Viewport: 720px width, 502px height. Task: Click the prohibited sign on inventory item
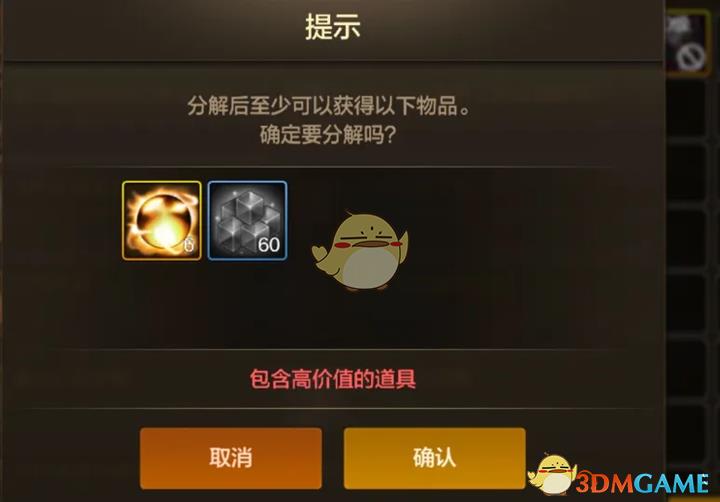coord(692,57)
